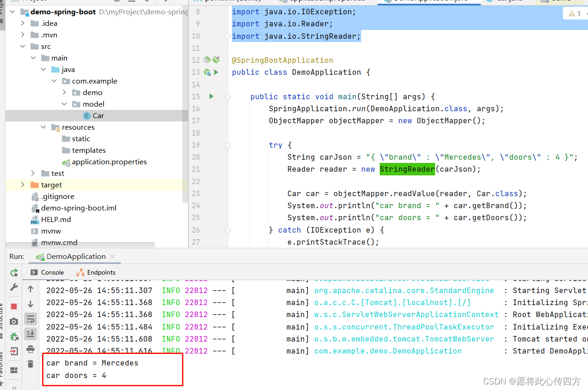Collapse the main folder arrow

33,58
